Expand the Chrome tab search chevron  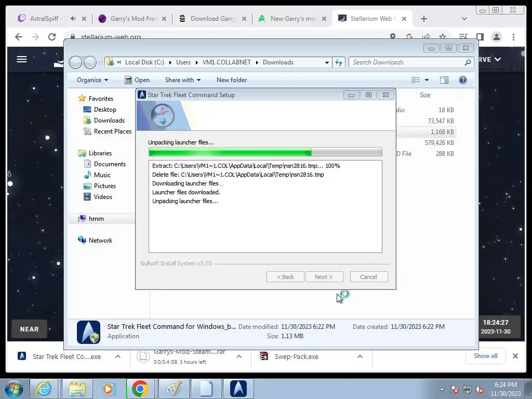point(464,19)
